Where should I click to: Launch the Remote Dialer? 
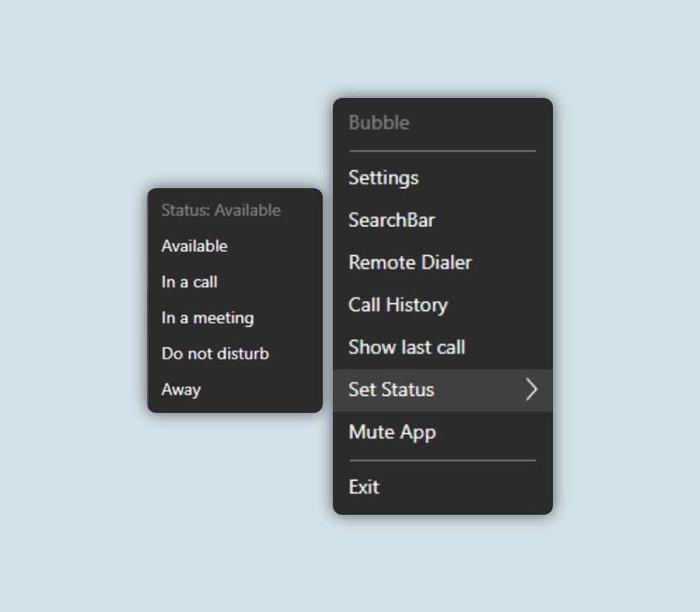coord(410,263)
